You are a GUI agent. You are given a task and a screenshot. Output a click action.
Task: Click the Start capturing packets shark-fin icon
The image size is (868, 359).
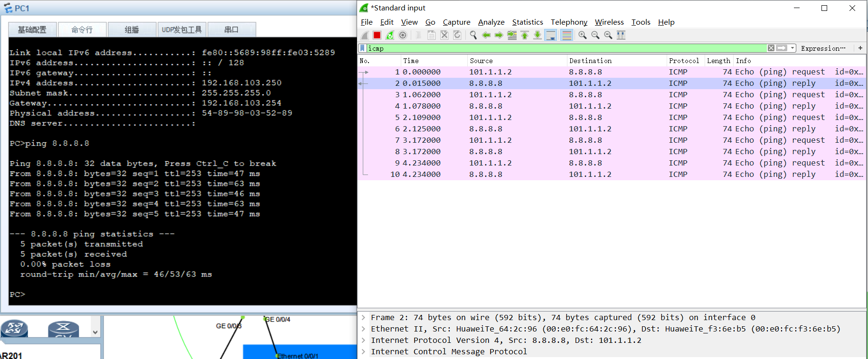point(365,35)
